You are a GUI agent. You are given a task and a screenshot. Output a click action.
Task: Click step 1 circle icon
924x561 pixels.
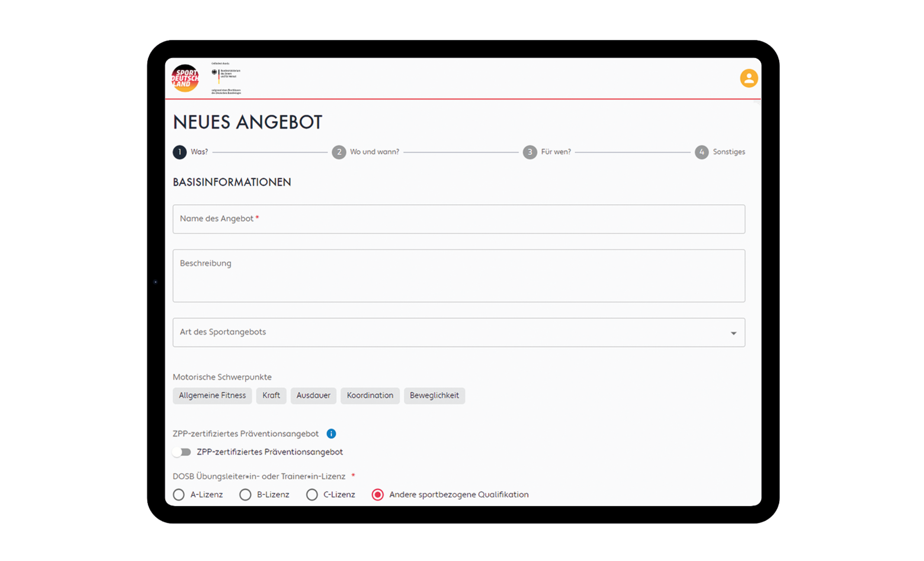180,152
